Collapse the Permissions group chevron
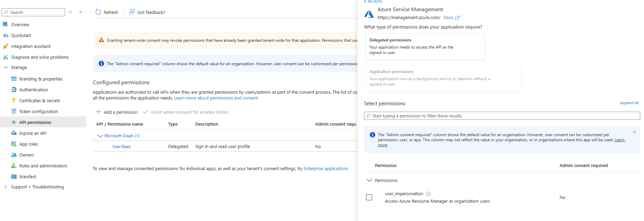Viewport: 644px width, 221px height. pos(369,180)
